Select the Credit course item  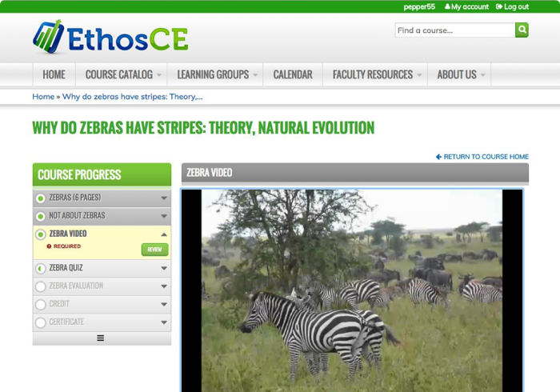click(102, 305)
